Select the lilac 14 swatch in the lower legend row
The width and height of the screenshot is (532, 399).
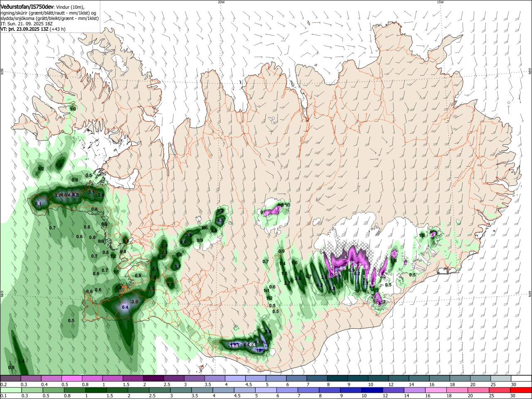coord(415,390)
